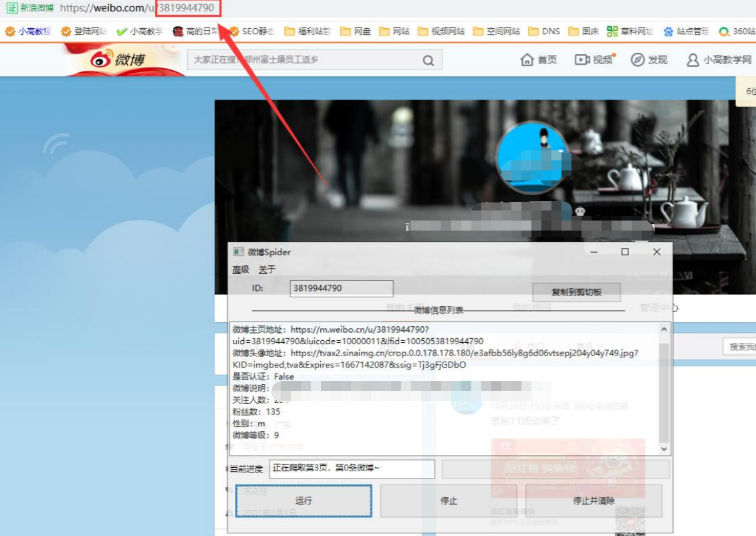756x536 pixels.
Task: Open the 发现 discover compass icon
Action: click(638, 59)
